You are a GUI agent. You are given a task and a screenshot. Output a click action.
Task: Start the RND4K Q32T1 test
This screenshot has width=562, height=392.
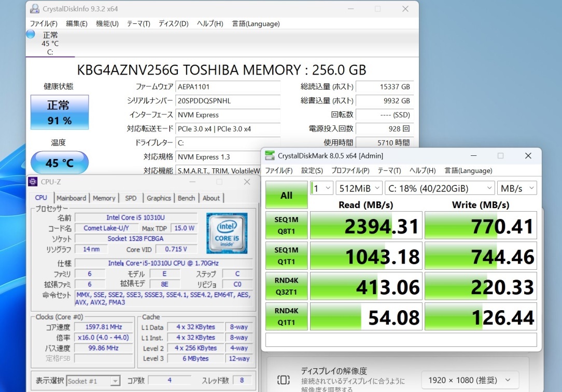[x=286, y=285]
